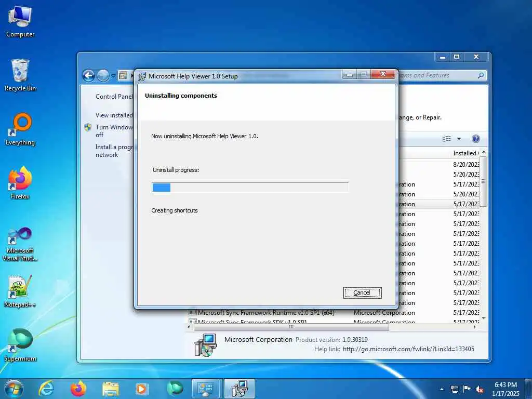This screenshot has height=399, width=532.
Task: Sort by the Installed On column header
Action: pyautogui.click(x=465, y=153)
